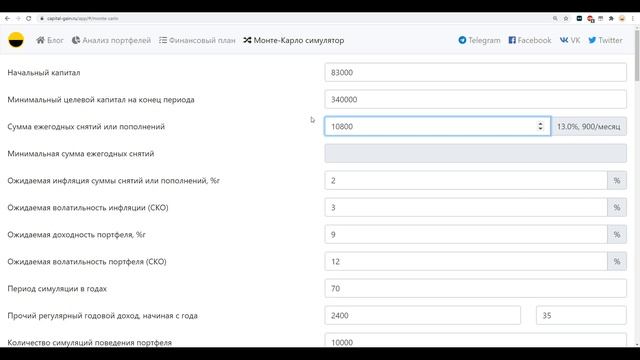Image resolution: width=640 pixels, height=360 pixels.
Task: Click the starting year field with 35
Action: pyautogui.click(x=581, y=316)
